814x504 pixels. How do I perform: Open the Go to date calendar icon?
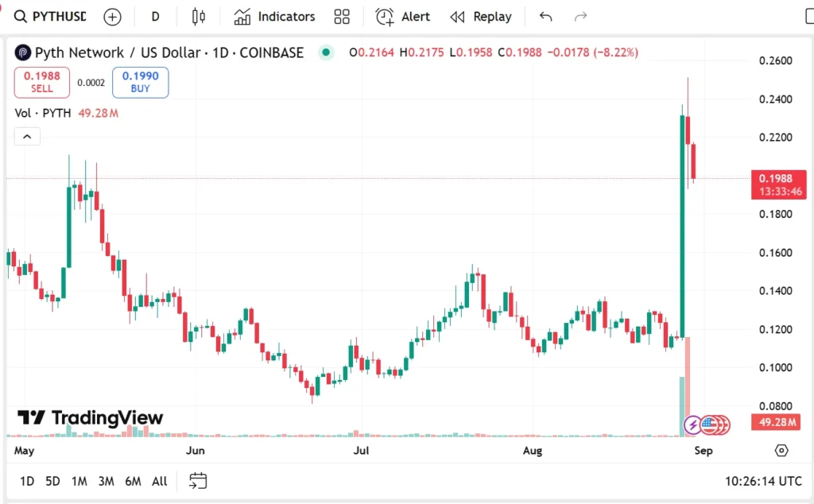[x=198, y=481]
